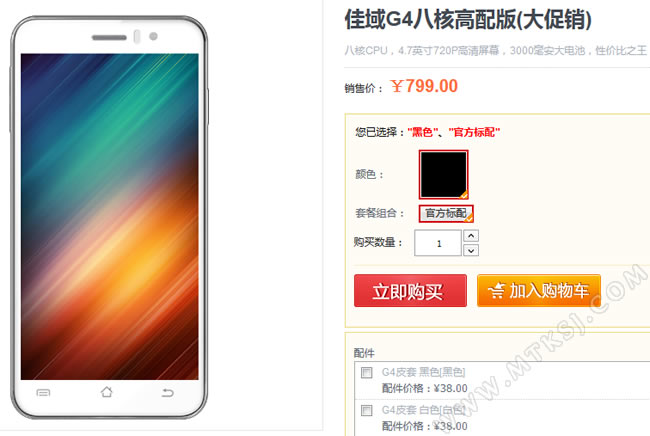This screenshot has height=436, width=650.
Task: Tap the back arrow key on phone
Action: [167, 392]
